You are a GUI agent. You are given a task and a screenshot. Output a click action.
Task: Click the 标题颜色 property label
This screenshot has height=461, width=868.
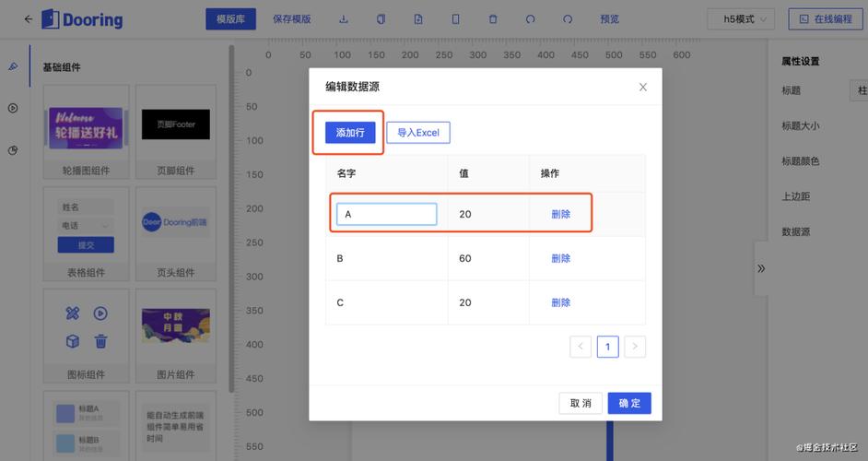(801, 161)
